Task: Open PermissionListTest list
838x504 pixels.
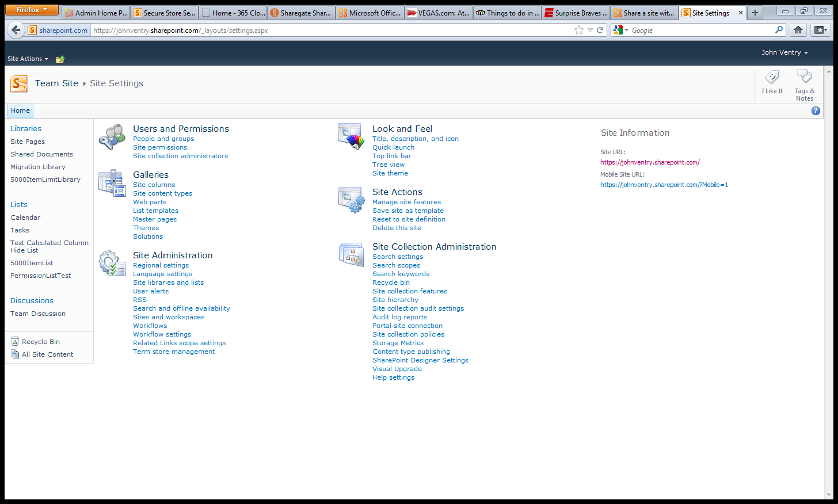Action: tap(40, 276)
